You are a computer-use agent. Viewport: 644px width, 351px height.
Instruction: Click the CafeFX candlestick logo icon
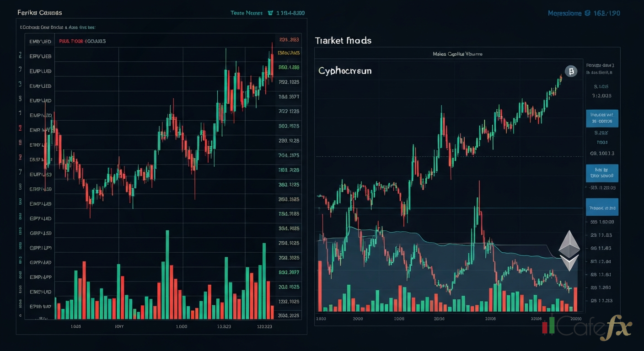tap(549, 325)
